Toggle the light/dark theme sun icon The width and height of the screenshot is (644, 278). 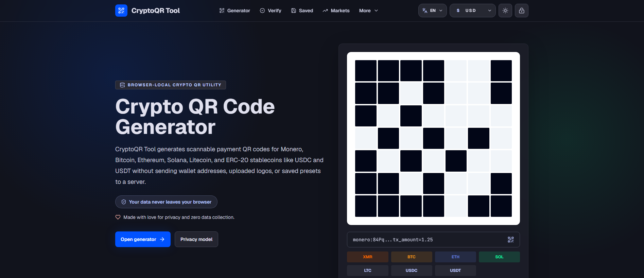tap(505, 11)
